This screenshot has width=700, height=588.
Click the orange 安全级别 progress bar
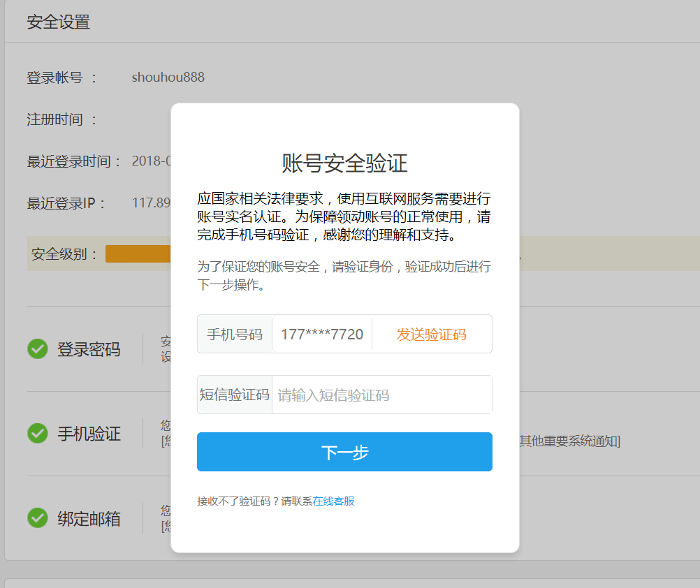pos(138,253)
